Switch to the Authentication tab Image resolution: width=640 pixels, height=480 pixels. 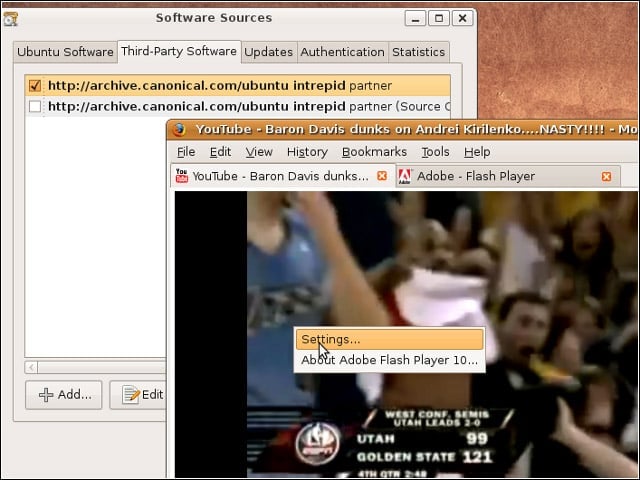point(342,52)
